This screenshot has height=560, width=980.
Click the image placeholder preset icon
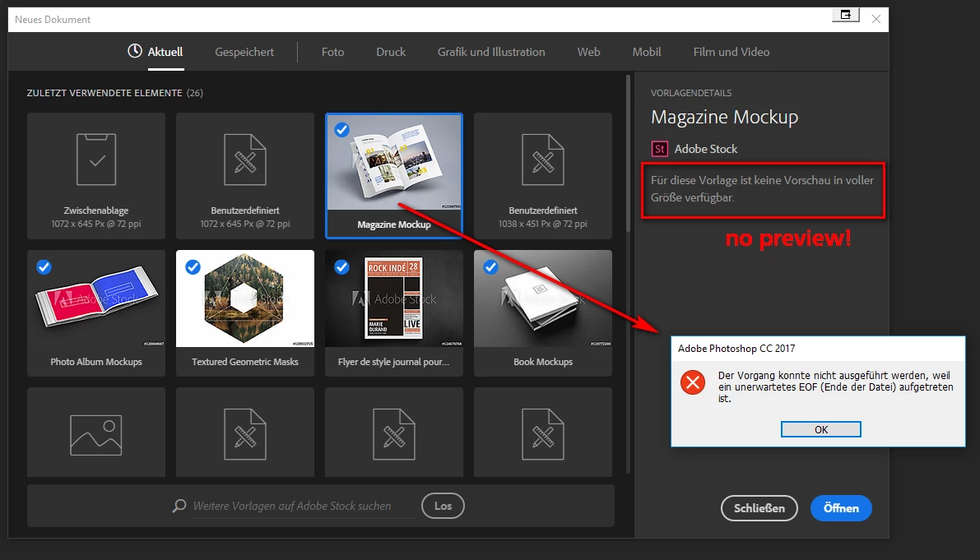[96, 434]
